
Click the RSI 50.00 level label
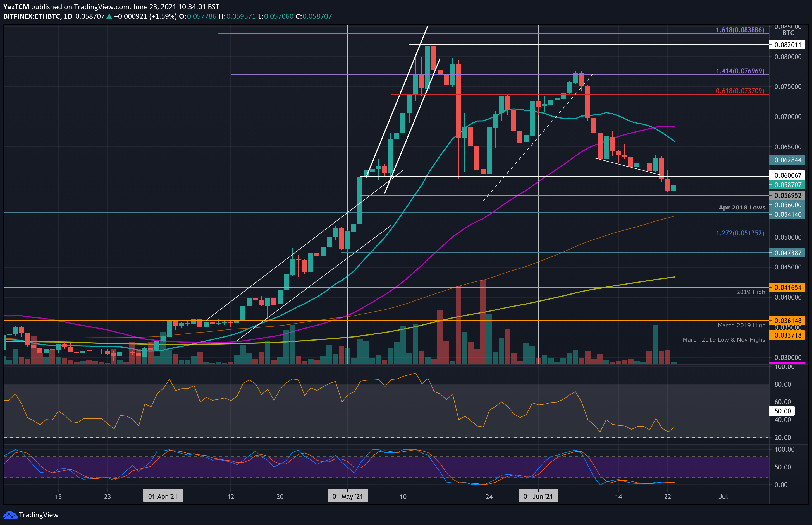782,411
